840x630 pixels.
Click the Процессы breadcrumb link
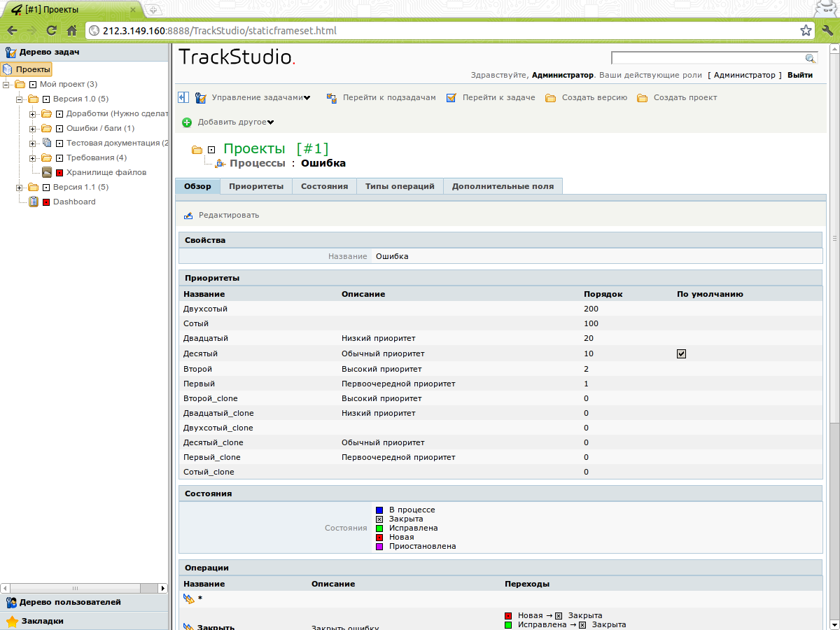pos(258,164)
